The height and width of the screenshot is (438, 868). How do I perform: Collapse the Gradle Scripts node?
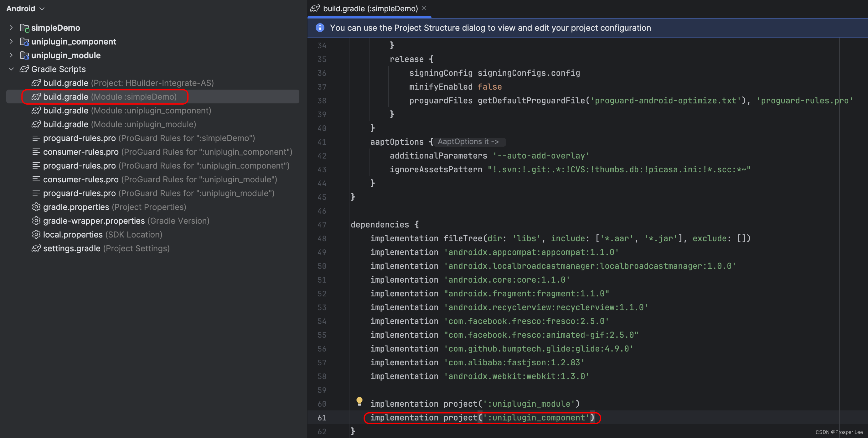(x=11, y=69)
